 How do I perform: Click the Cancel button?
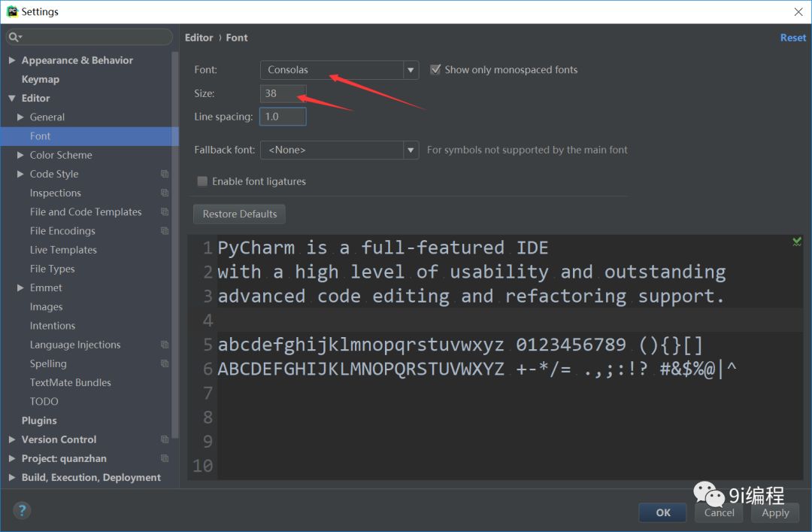719,513
